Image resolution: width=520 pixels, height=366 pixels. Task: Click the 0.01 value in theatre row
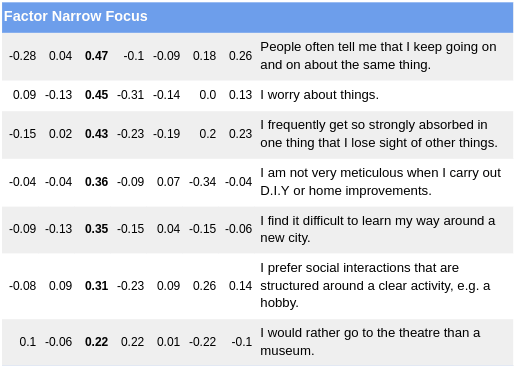[x=168, y=342]
